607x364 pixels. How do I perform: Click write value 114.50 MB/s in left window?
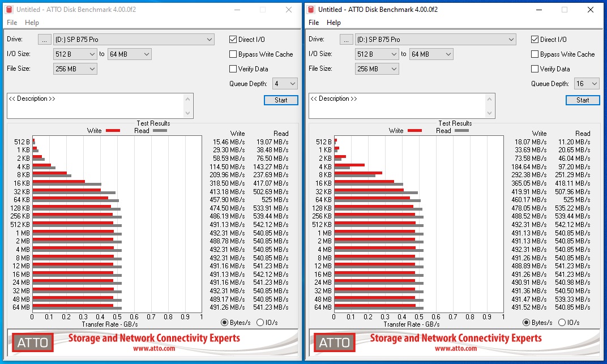coord(227,167)
